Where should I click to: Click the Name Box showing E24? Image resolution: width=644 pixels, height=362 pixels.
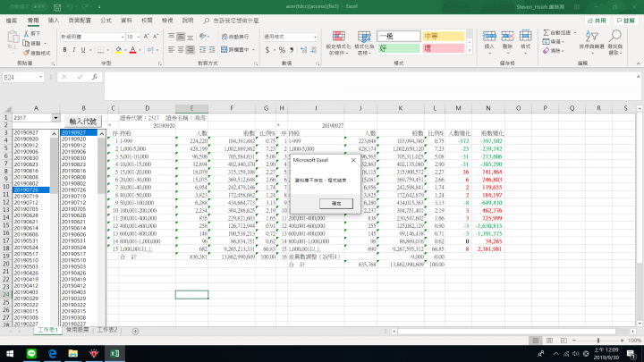click(23, 77)
